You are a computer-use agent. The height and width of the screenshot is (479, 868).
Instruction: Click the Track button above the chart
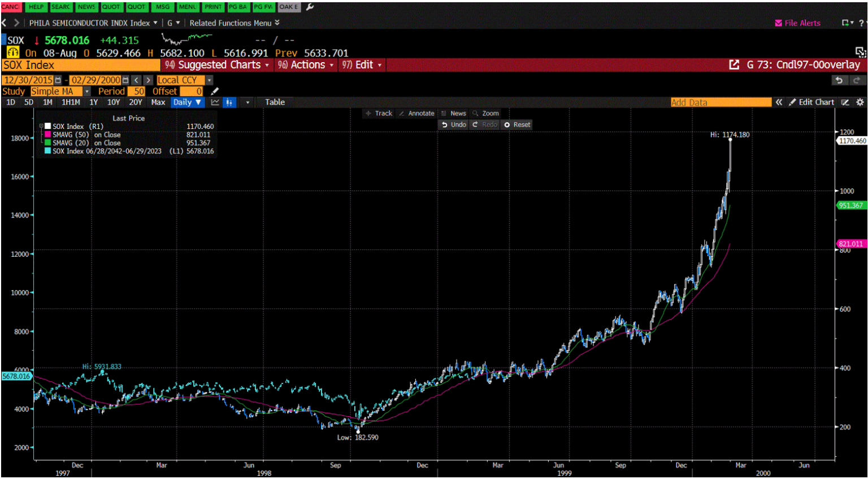point(379,113)
